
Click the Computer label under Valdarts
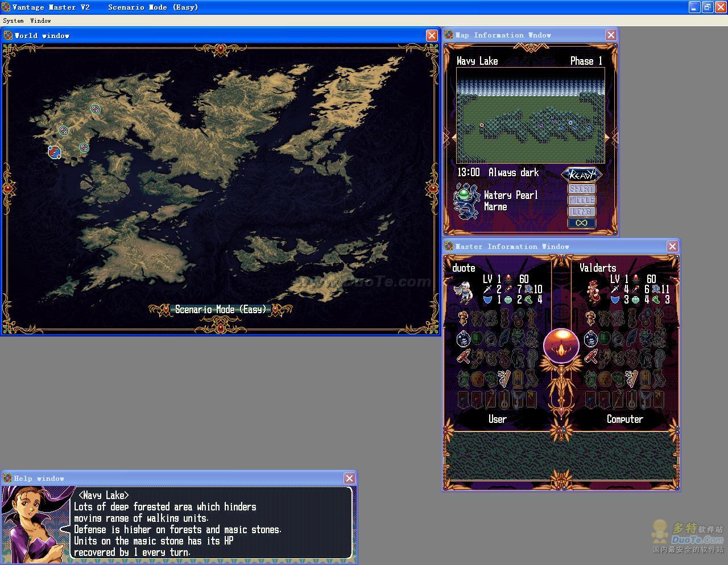click(624, 419)
